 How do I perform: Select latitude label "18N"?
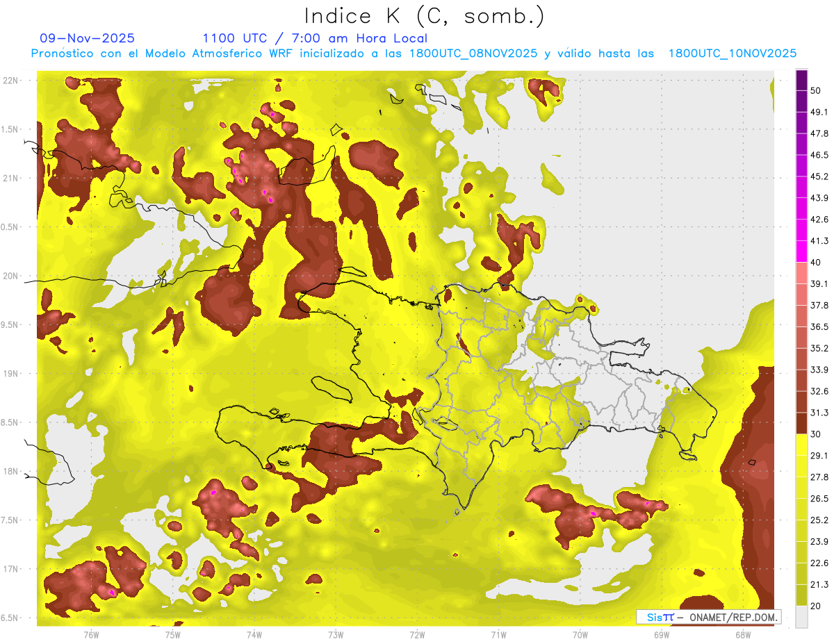click(10, 471)
